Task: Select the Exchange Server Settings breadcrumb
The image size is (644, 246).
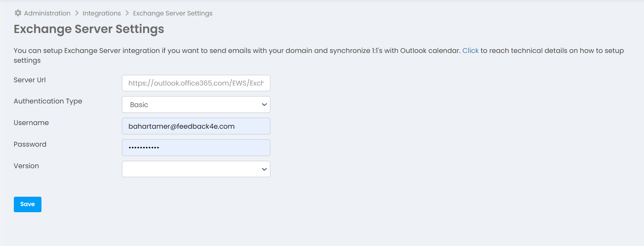Action: pyautogui.click(x=173, y=13)
